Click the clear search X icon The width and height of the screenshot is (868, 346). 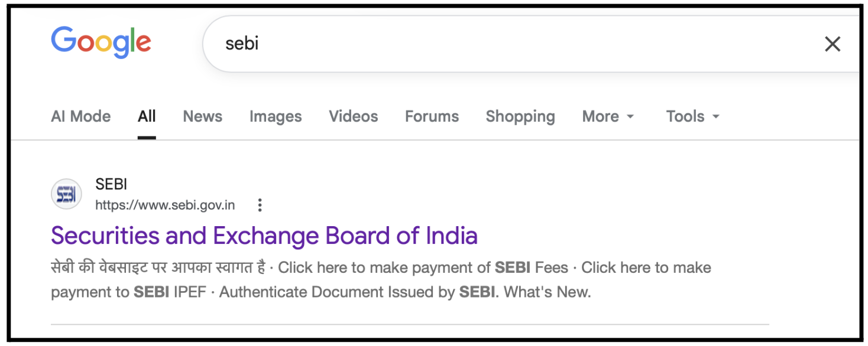(833, 44)
